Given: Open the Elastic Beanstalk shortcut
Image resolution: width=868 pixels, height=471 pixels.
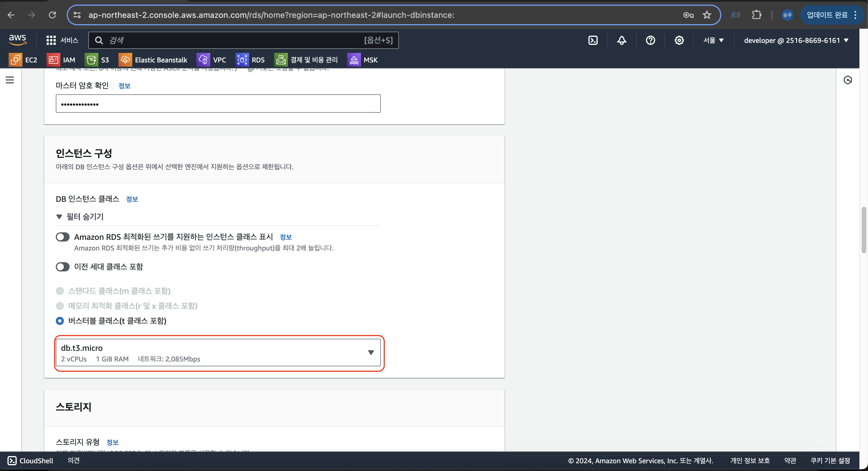Looking at the screenshot, I should point(153,60).
